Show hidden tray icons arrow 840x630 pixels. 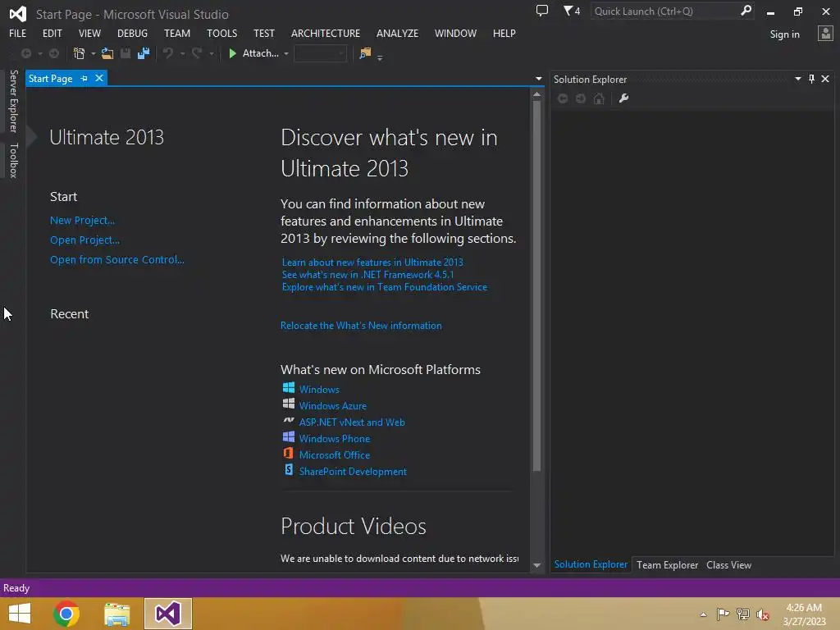point(703,614)
